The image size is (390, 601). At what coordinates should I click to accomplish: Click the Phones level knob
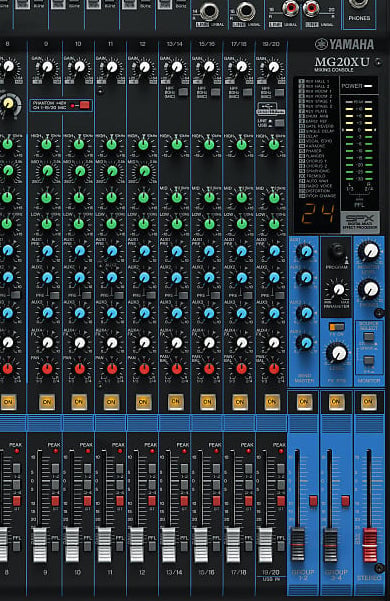pos(369,289)
